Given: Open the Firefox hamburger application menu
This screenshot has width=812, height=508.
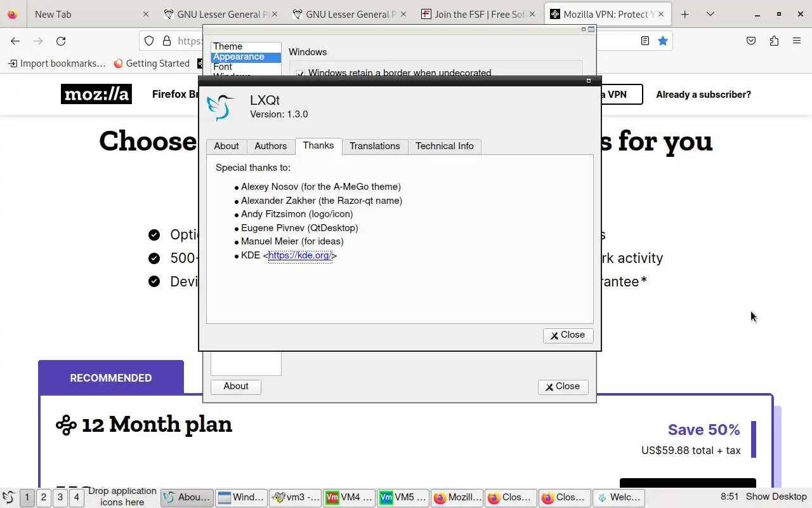Looking at the screenshot, I should [x=797, y=41].
